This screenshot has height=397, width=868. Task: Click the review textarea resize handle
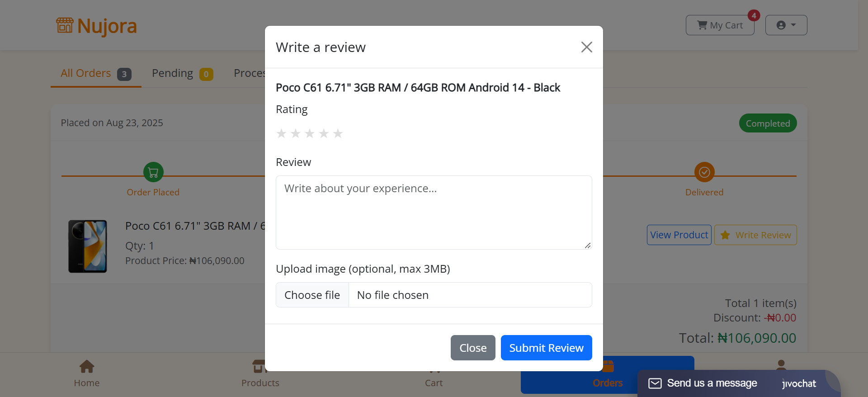587,245
